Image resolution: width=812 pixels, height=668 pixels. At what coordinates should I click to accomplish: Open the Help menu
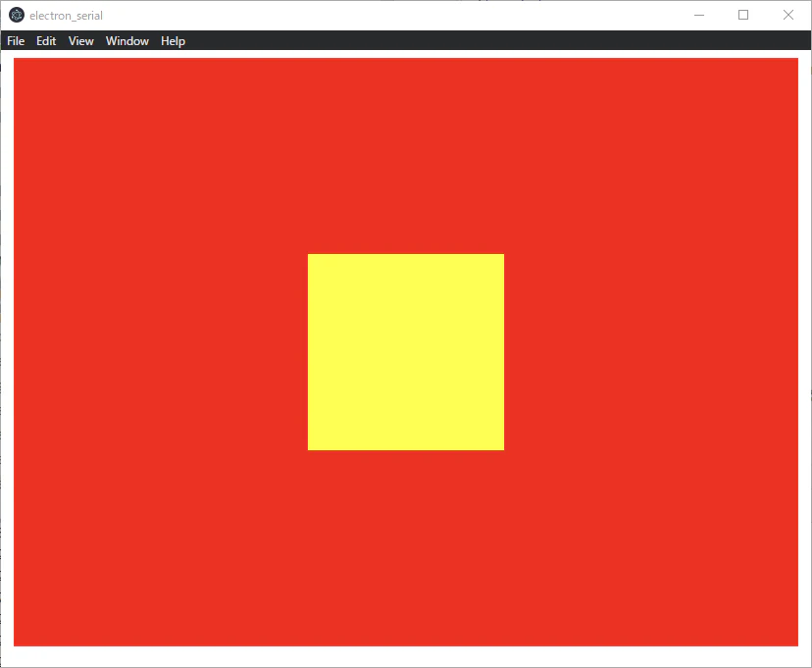tap(173, 41)
